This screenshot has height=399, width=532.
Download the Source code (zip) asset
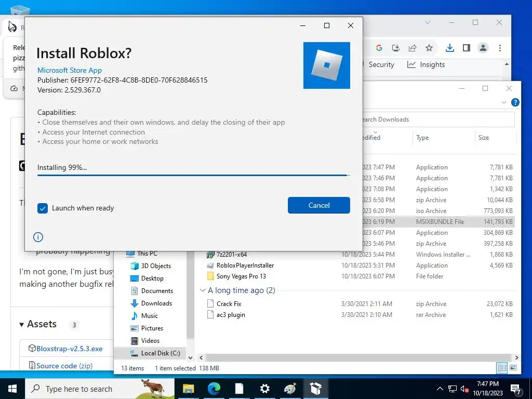click(x=64, y=366)
